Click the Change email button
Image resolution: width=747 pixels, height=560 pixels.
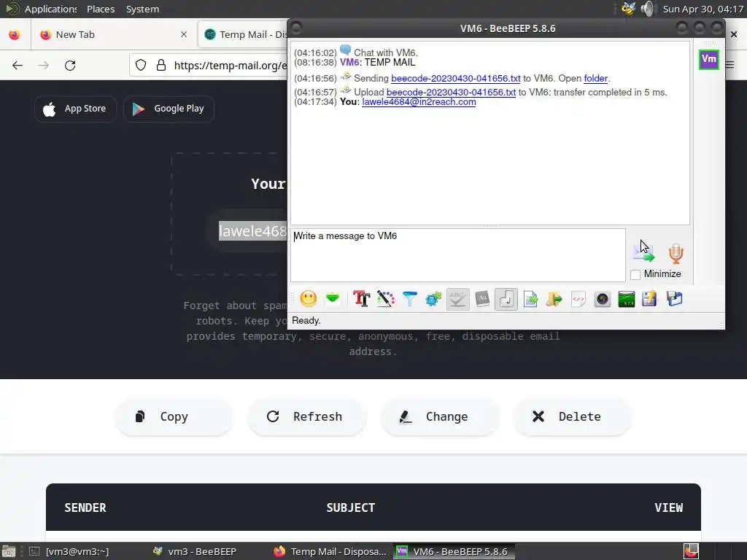(x=440, y=416)
